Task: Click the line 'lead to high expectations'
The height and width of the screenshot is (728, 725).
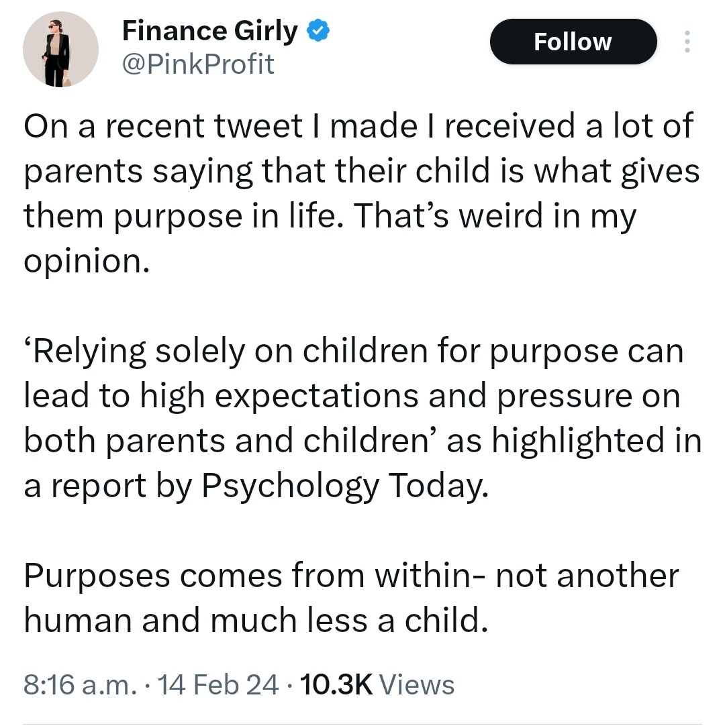Action: (352, 396)
